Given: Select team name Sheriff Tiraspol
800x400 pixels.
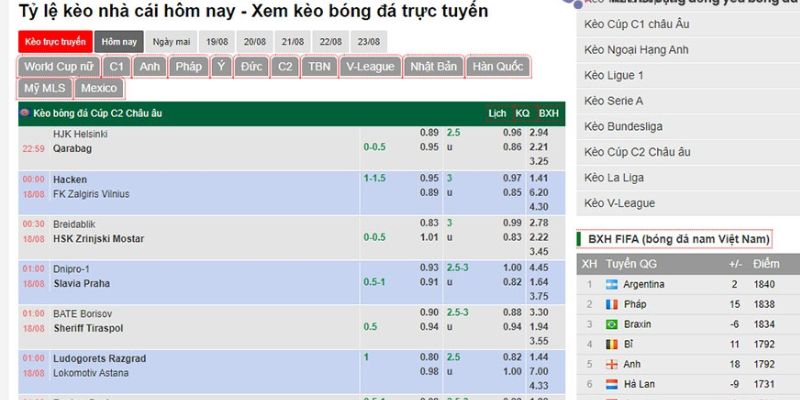Looking at the screenshot, I should click(x=88, y=328).
